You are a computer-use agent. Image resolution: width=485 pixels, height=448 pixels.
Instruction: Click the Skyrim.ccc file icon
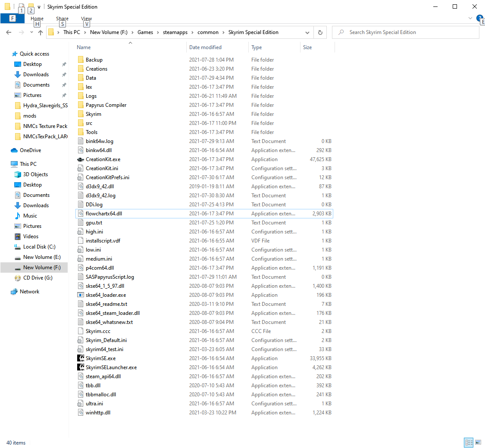click(x=81, y=331)
